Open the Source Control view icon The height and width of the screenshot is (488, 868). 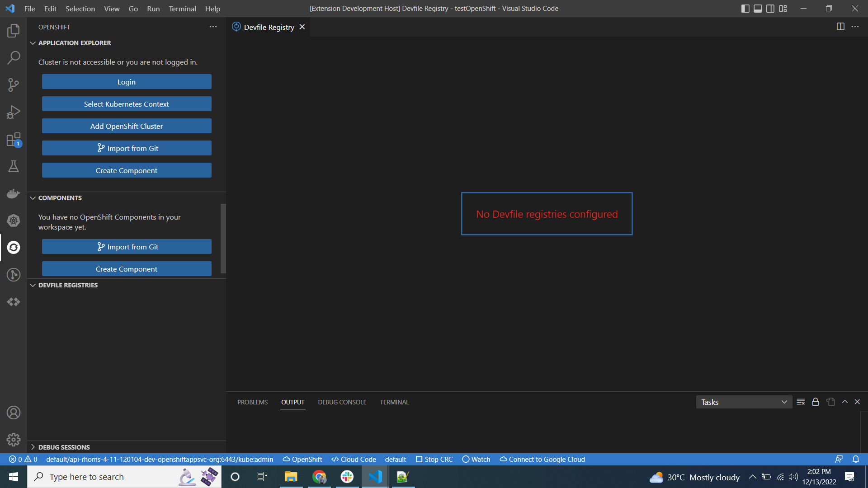(14, 85)
